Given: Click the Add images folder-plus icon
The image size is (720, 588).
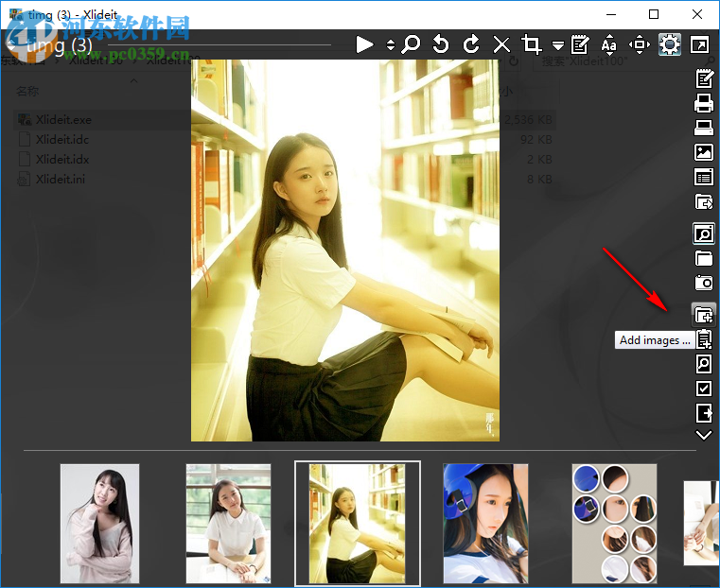Looking at the screenshot, I should (x=704, y=315).
